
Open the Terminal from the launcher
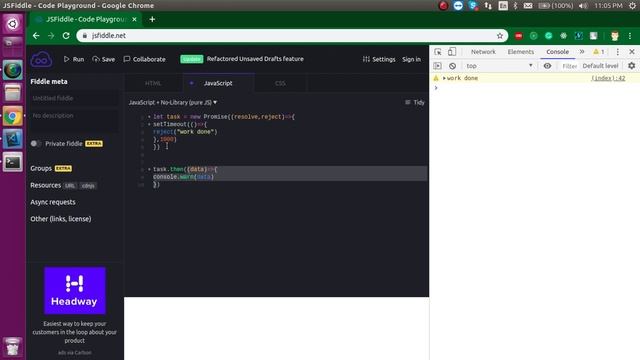(13, 162)
